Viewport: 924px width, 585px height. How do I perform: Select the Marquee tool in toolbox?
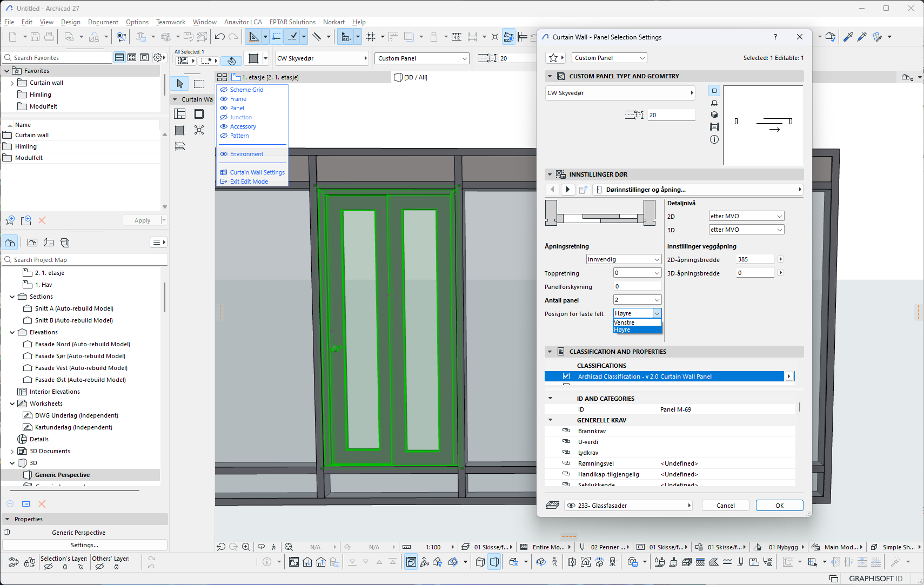coord(199,84)
